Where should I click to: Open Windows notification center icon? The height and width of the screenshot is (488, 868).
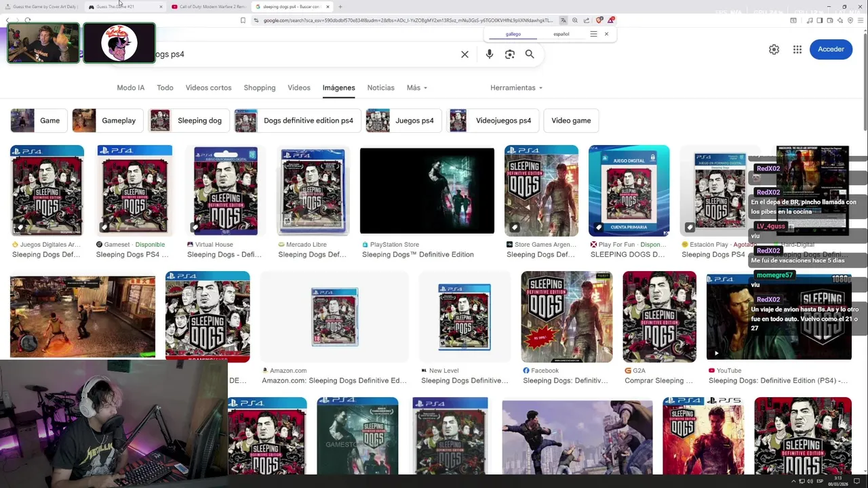pyautogui.click(x=856, y=481)
